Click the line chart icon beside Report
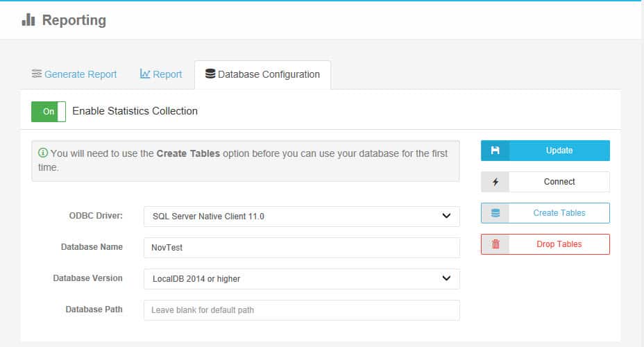Image resolution: width=644 pixels, height=347 pixels. click(x=145, y=74)
